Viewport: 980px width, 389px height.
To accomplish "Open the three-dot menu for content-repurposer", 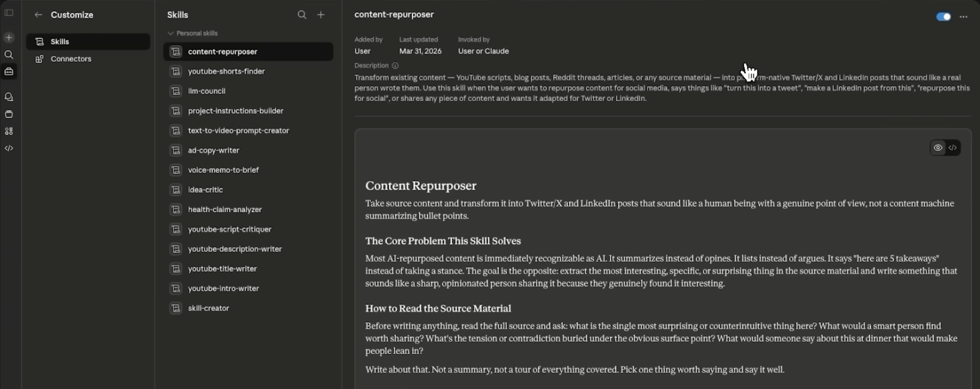I will [x=963, y=17].
